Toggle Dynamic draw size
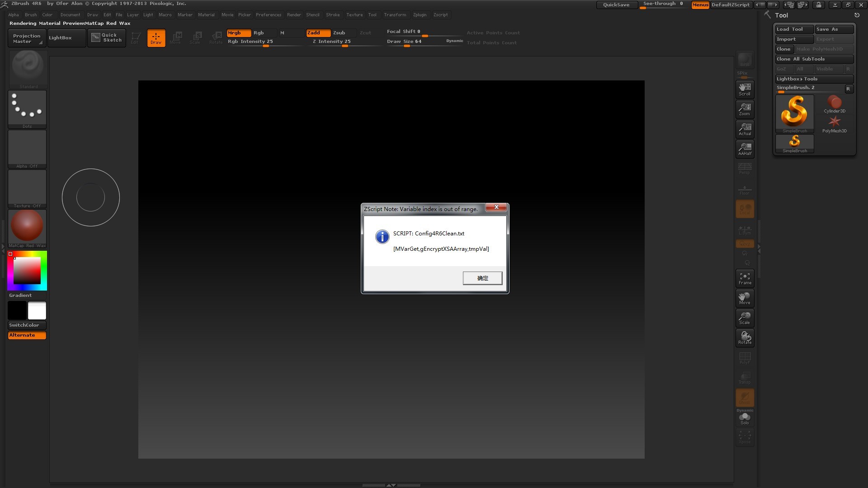The height and width of the screenshot is (488, 868). coord(454,41)
